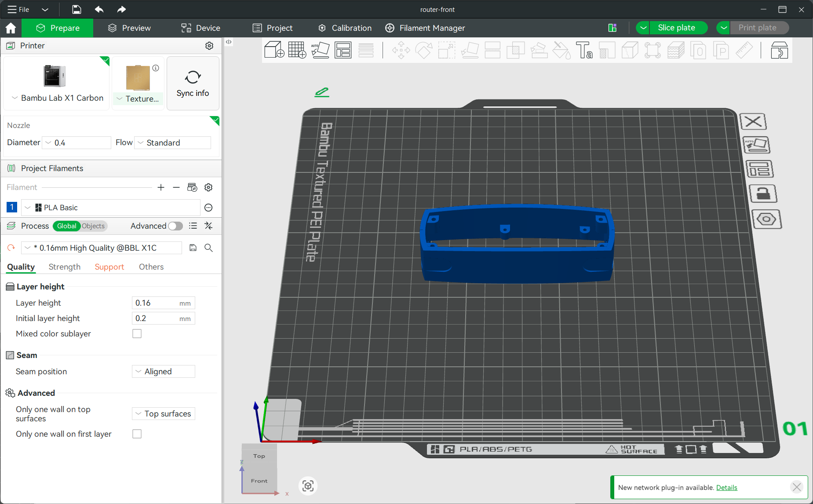Click the Layer height value field
Image resolution: width=813 pixels, height=504 pixels.
point(164,303)
